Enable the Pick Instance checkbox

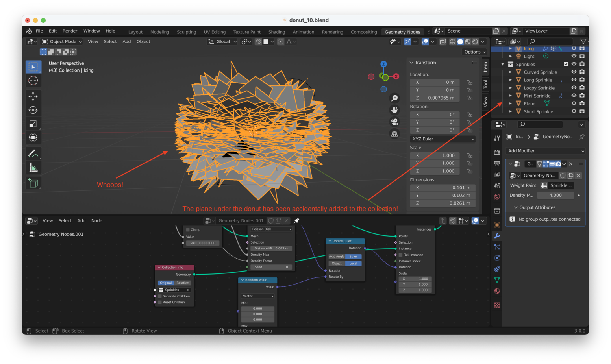[x=400, y=255]
